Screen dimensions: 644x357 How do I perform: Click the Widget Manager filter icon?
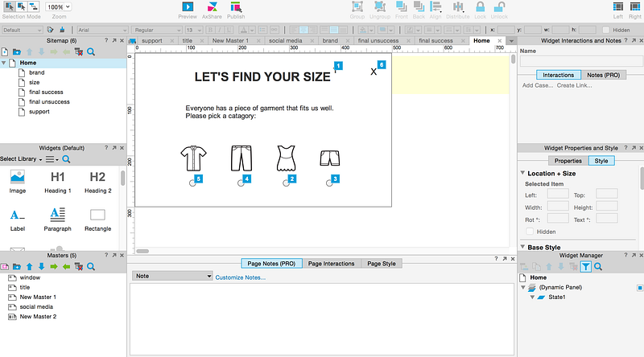click(586, 267)
